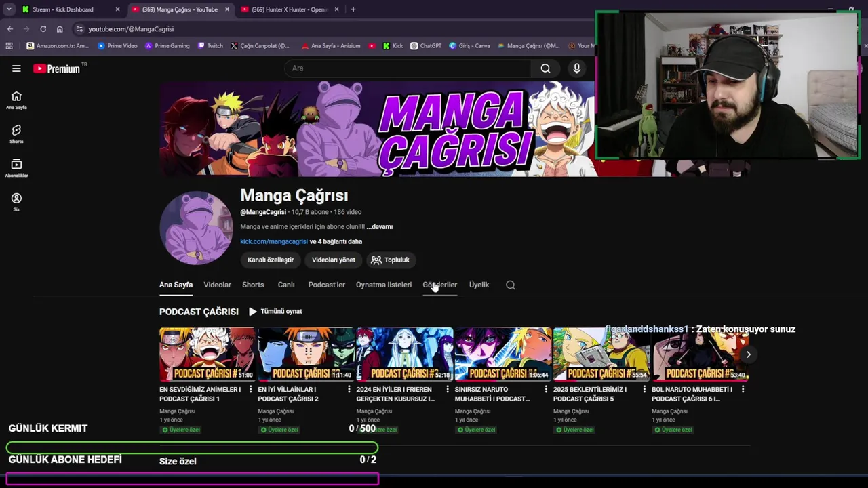
Task: Click the search magnifier button
Action: (545, 68)
